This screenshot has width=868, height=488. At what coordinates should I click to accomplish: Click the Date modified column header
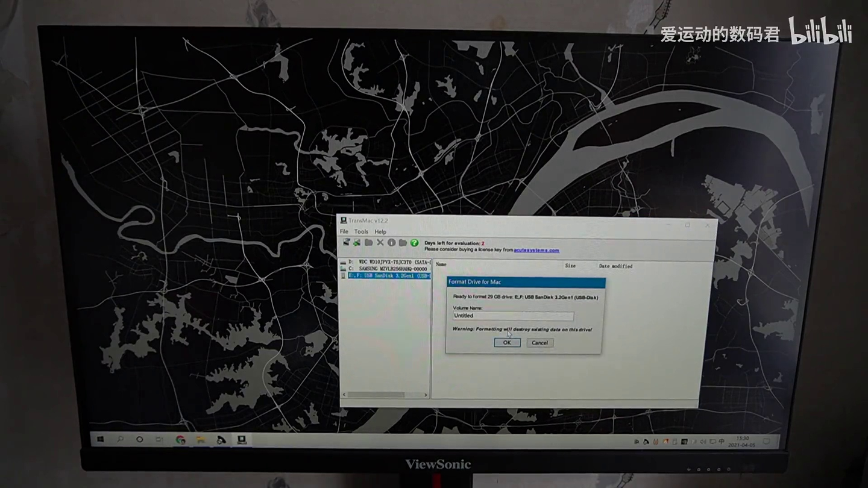(x=615, y=266)
